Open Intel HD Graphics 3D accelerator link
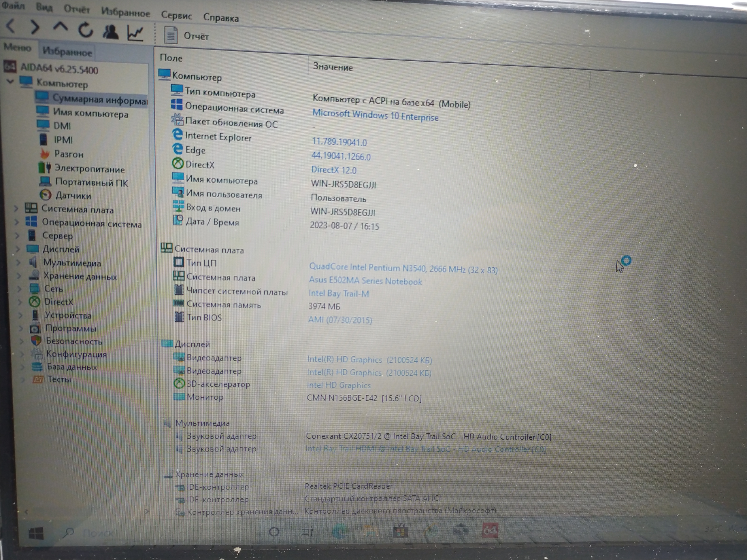Screen dimensions: 747x560 (339, 385)
